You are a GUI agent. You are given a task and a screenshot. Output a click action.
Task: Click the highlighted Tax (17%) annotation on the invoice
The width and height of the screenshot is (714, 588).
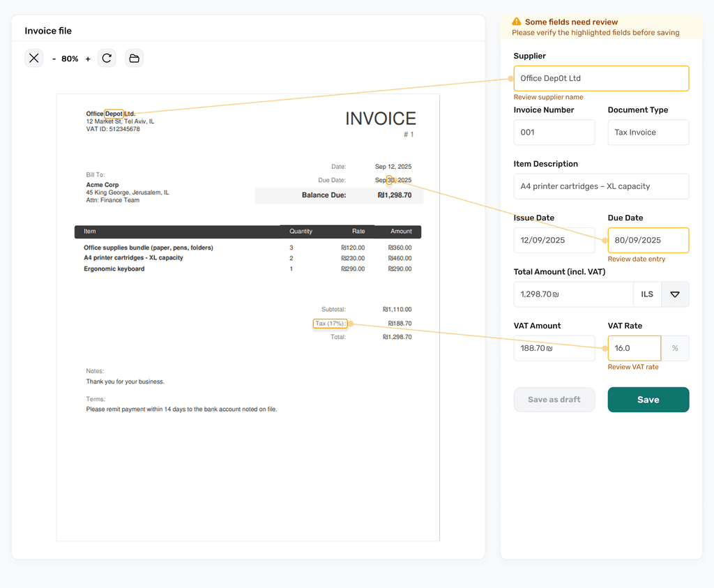331,323
